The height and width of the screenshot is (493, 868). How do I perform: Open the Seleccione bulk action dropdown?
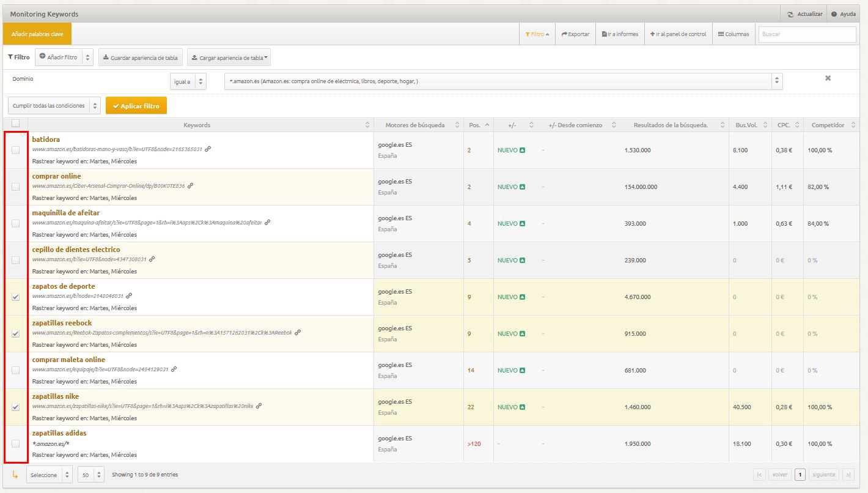(x=50, y=475)
